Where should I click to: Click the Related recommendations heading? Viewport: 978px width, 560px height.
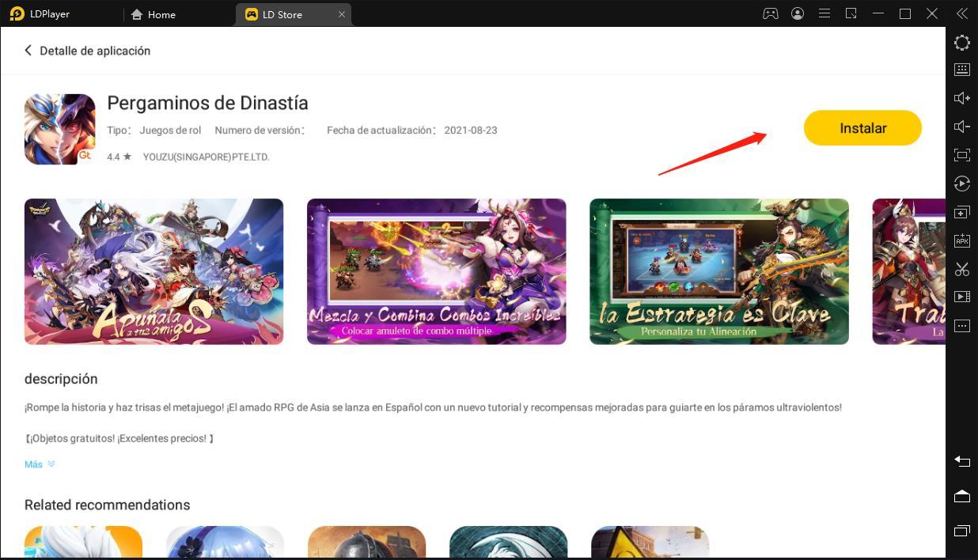[x=107, y=505]
